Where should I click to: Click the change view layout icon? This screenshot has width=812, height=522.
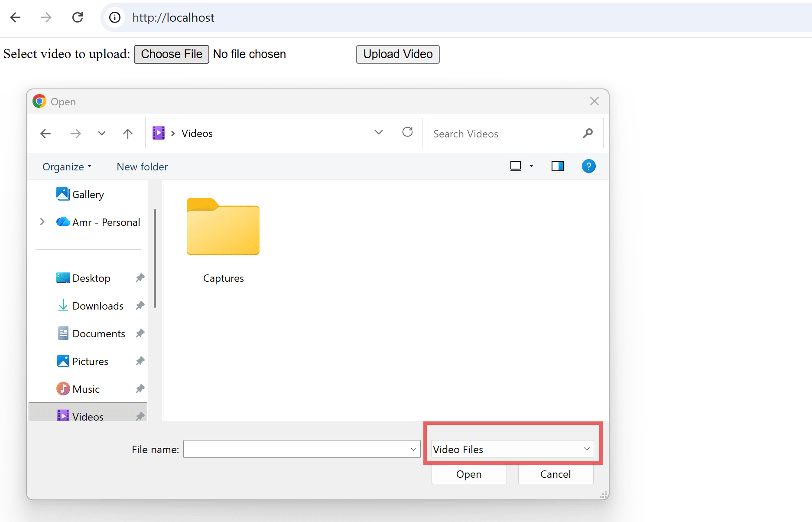[x=516, y=166]
